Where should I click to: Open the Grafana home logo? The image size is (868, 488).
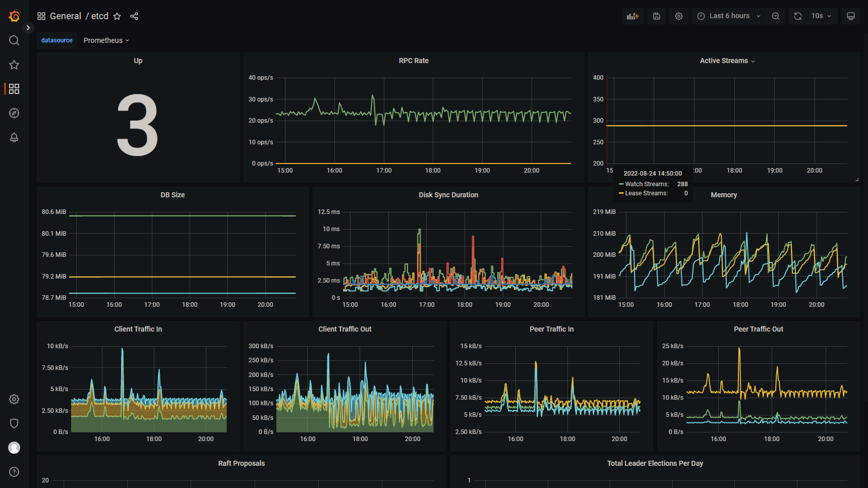[14, 16]
